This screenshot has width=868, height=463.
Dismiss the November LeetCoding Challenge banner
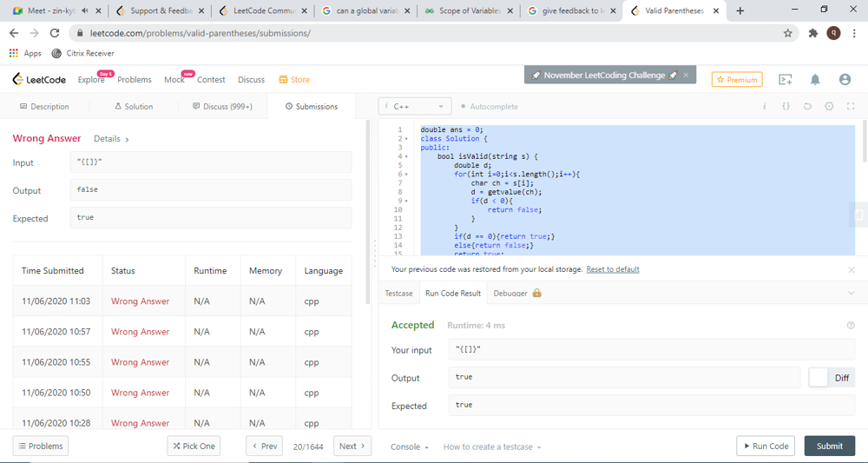click(x=686, y=76)
